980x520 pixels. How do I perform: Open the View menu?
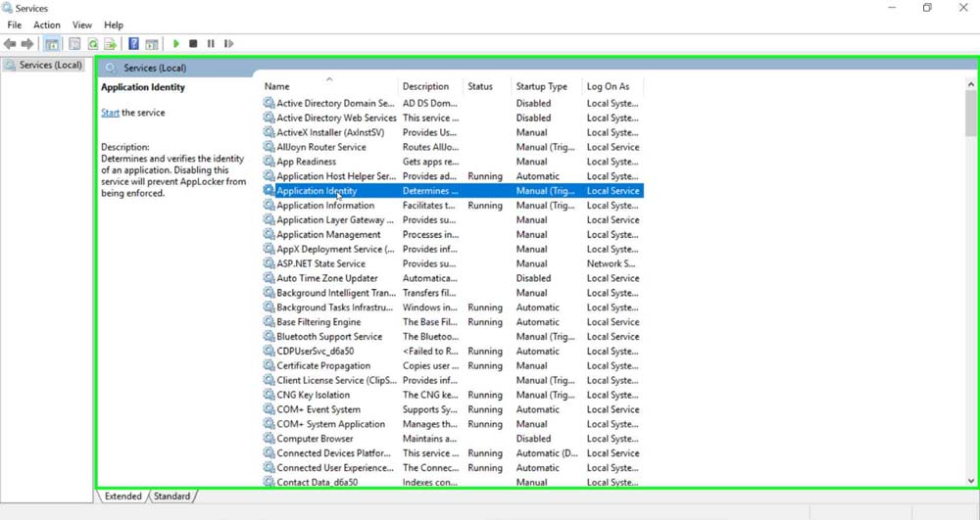[82, 24]
